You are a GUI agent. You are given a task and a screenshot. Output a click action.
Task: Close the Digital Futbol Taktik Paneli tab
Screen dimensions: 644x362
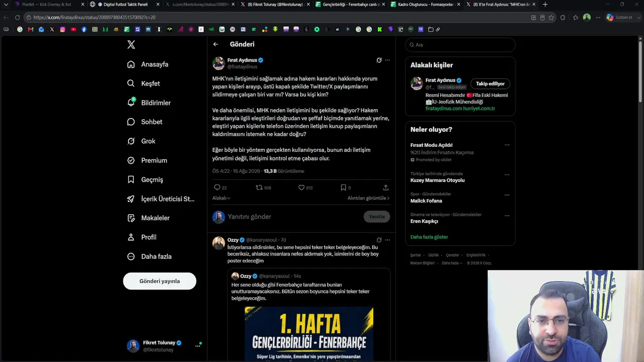[158, 5]
